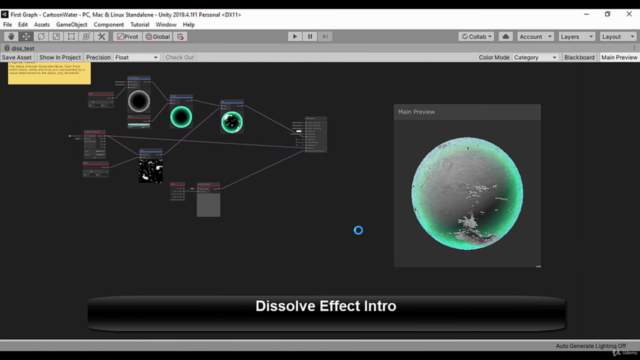
Task: Open the Collab dropdown
Action: point(476,37)
